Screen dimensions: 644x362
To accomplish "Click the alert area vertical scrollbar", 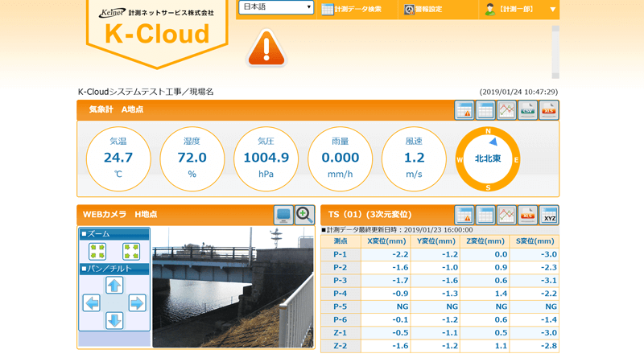I will [555, 52].
